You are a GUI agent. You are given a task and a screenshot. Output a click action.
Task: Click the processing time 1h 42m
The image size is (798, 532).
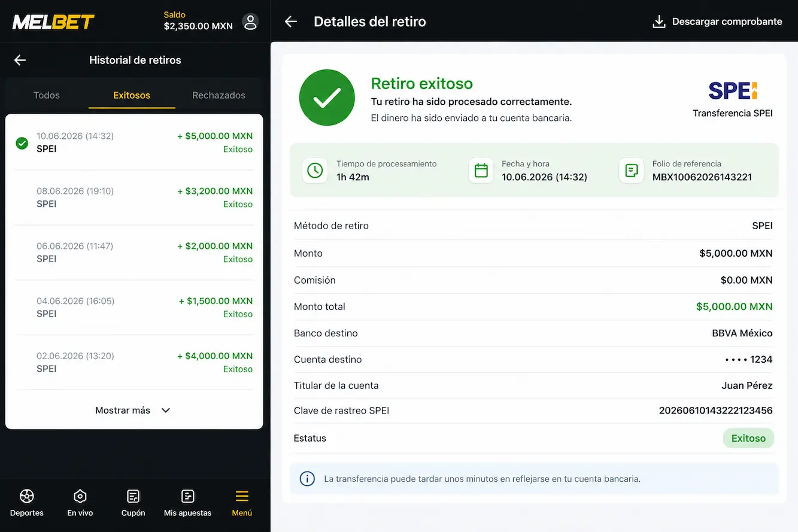click(353, 177)
